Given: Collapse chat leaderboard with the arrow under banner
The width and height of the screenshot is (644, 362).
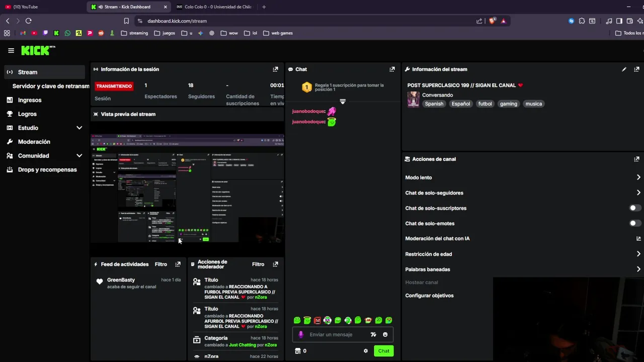Looking at the screenshot, I should point(343,102).
